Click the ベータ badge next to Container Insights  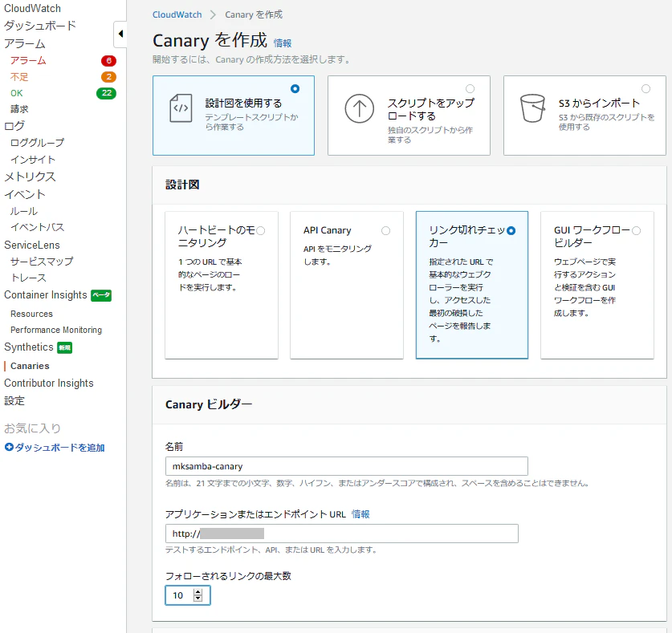(x=101, y=295)
